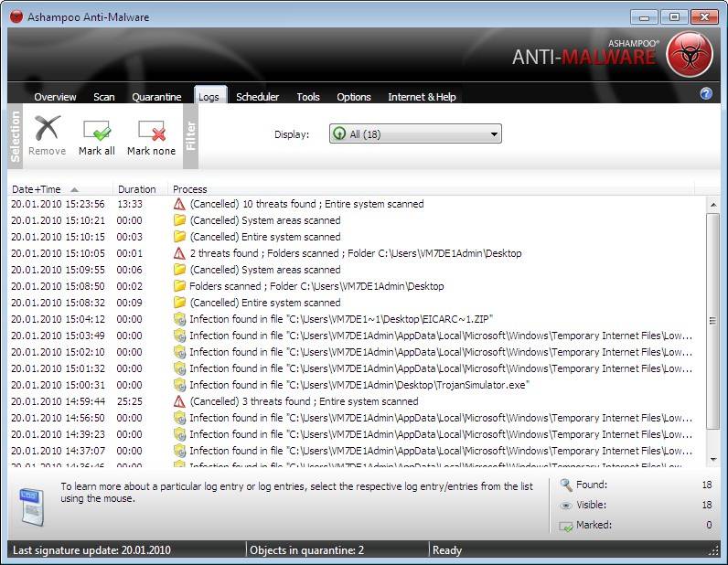Click the warning icon on the 3 threats found row
The height and width of the screenshot is (565, 728).
179,401
